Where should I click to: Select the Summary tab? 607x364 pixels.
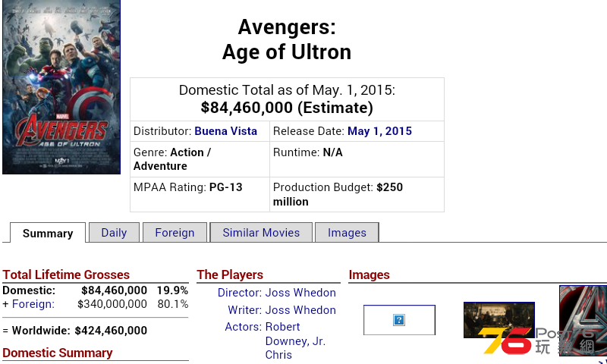(48, 233)
